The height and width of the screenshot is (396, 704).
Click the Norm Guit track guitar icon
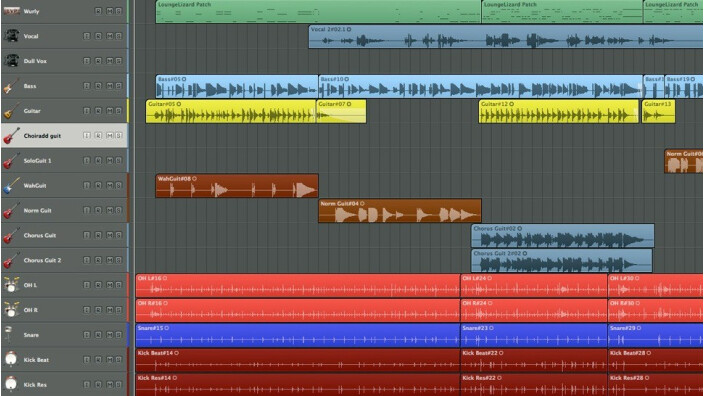(12, 210)
